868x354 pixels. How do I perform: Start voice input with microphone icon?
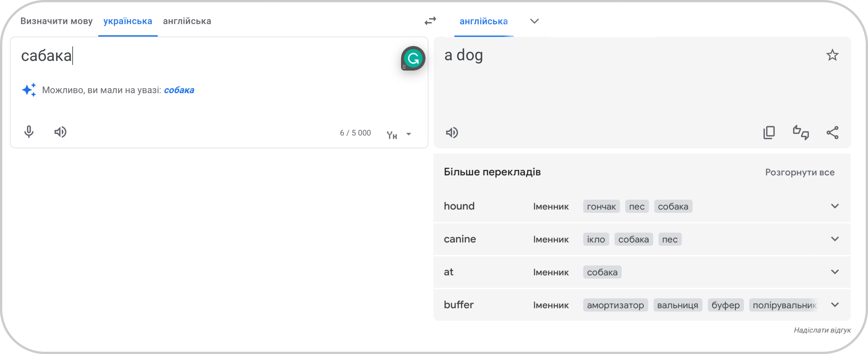click(29, 132)
